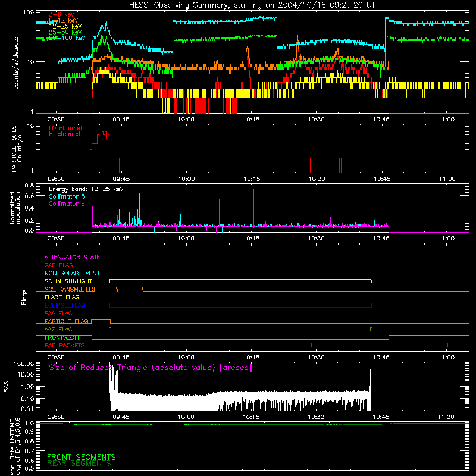The height and width of the screenshot is (476, 476).
Task: Click the large red particle rate peak
Action: pyautogui.click(x=101, y=151)
